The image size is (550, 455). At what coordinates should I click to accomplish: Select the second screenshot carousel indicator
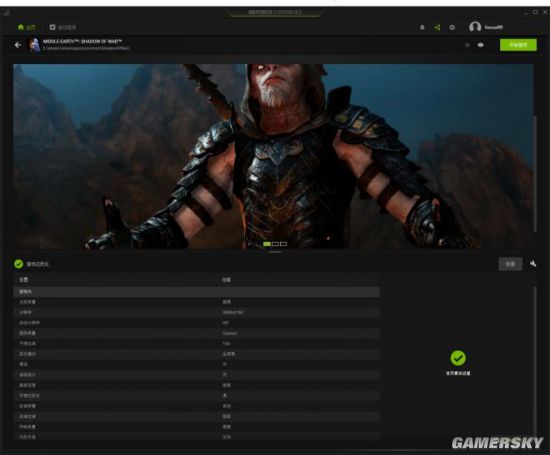point(275,244)
